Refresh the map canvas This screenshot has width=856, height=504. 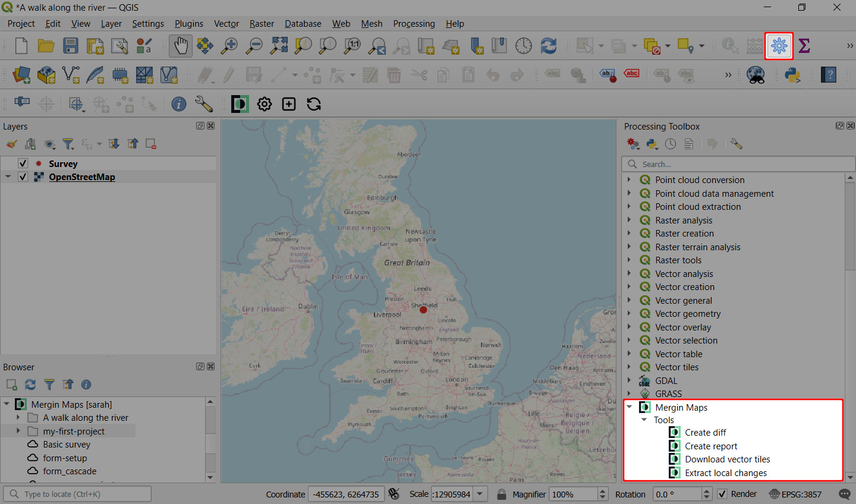click(x=548, y=46)
